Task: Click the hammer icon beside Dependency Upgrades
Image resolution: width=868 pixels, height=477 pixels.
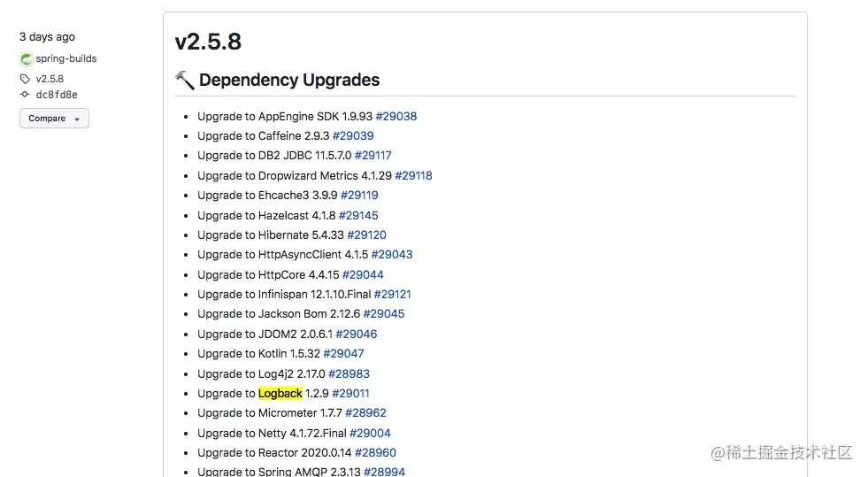Action: [x=185, y=81]
